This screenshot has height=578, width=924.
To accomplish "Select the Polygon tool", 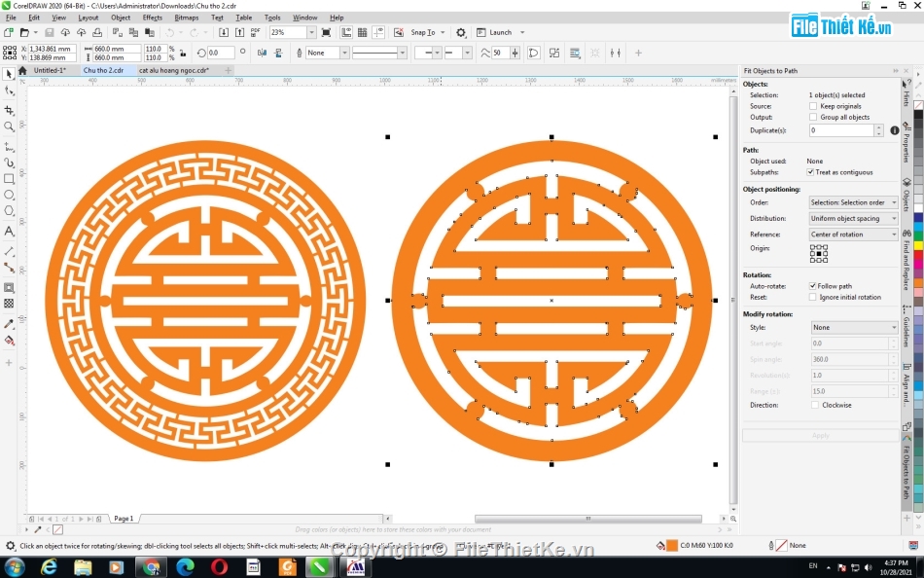I will (9, 211).
